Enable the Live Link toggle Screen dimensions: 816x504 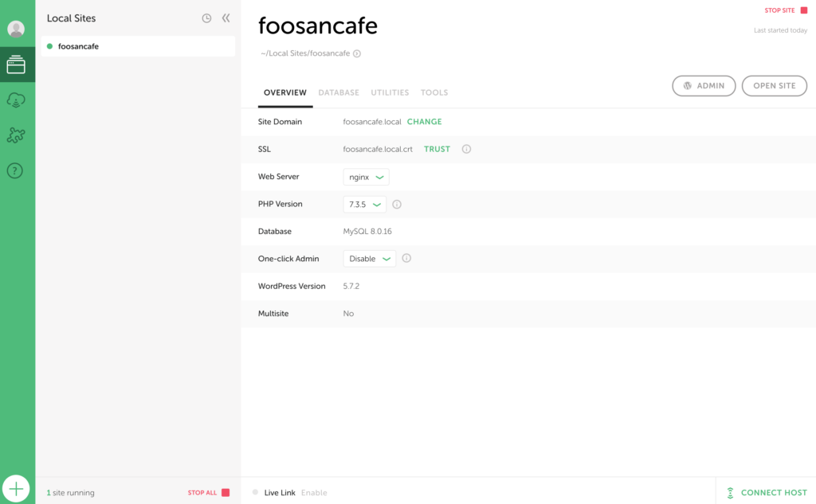click(314, 493)
